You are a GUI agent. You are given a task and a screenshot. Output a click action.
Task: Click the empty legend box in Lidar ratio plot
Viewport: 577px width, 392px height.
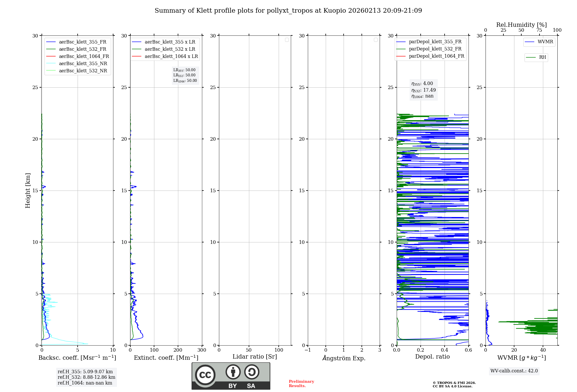(x=287, y=40)
